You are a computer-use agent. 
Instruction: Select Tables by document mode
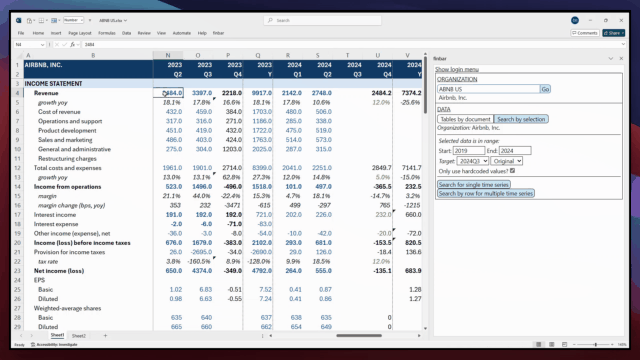465,119
